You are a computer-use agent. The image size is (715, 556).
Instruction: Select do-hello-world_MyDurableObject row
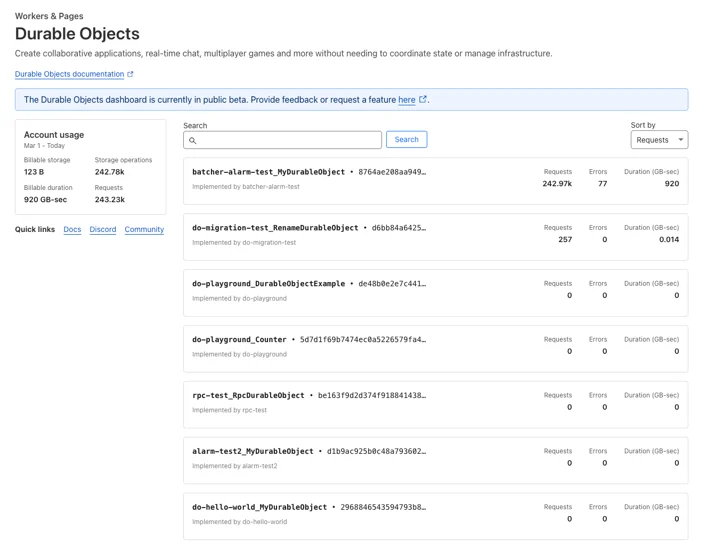(x=435, y=516)
